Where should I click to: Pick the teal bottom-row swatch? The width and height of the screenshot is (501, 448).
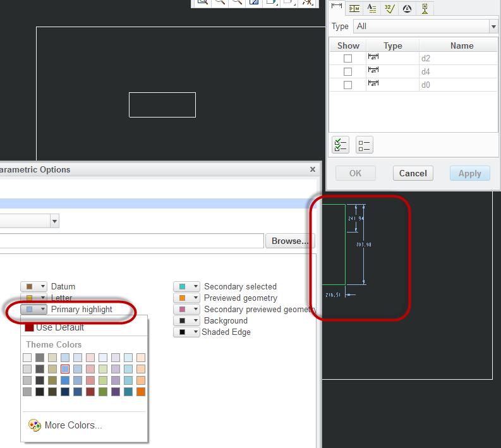tap(128, 392)
